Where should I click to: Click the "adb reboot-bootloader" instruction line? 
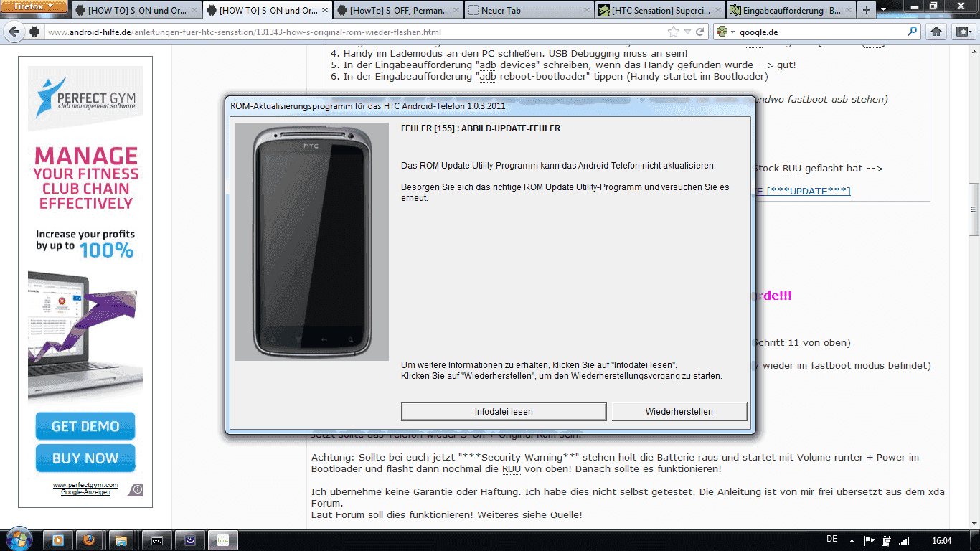[x=549, y=77]
